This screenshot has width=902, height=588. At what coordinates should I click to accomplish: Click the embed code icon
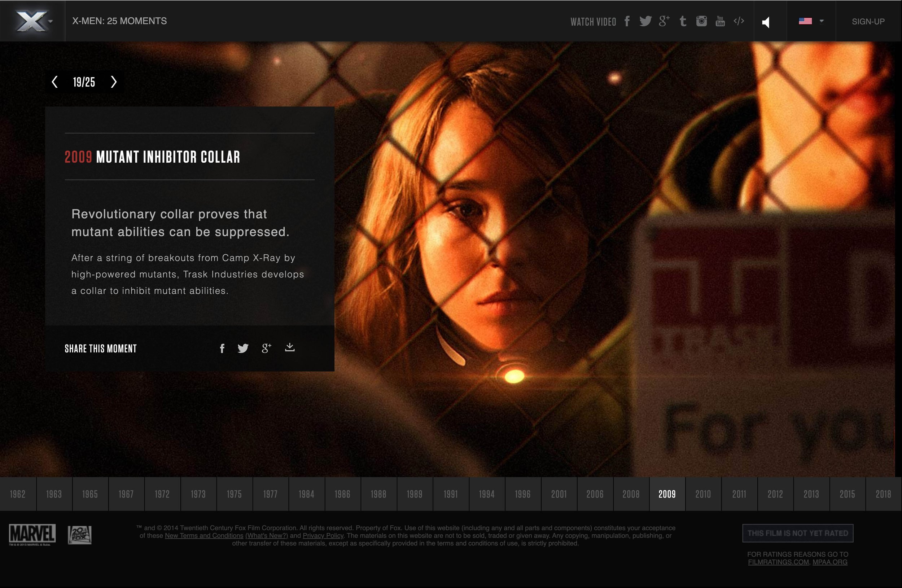coord(739,21)
